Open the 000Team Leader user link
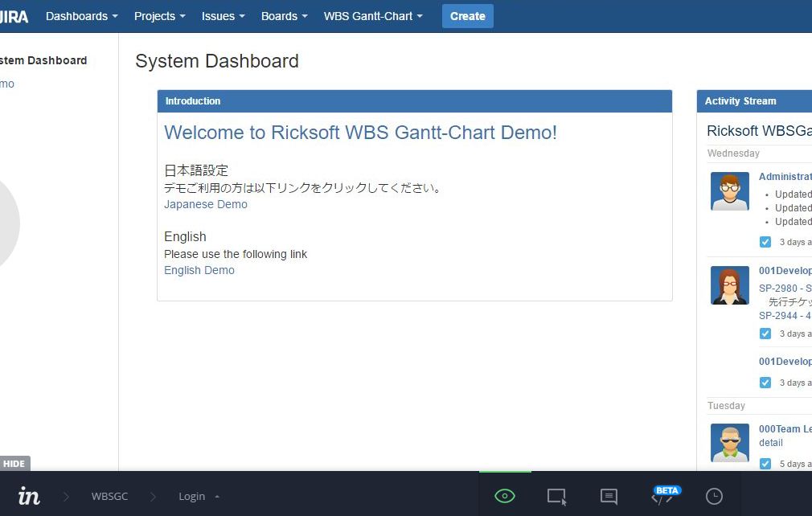812x516 pixels. click(x=785, y=429)
